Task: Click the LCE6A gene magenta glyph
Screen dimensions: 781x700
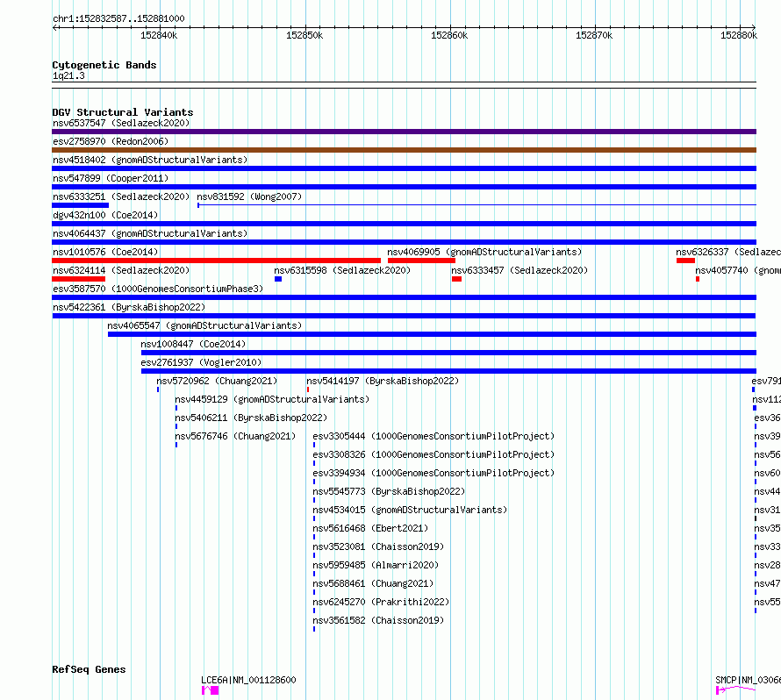Action: click(x=211, y=690)
